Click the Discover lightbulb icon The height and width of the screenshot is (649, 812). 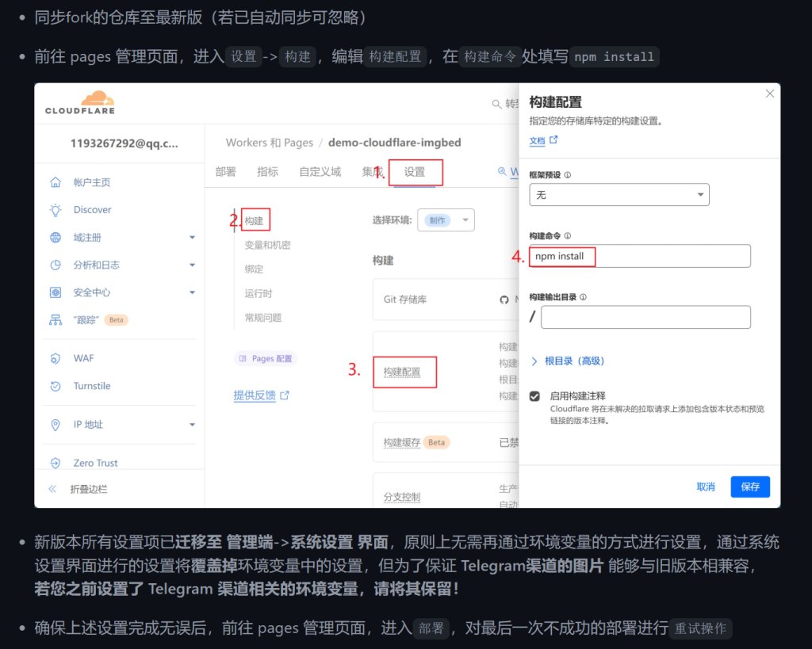click(56, 210)
